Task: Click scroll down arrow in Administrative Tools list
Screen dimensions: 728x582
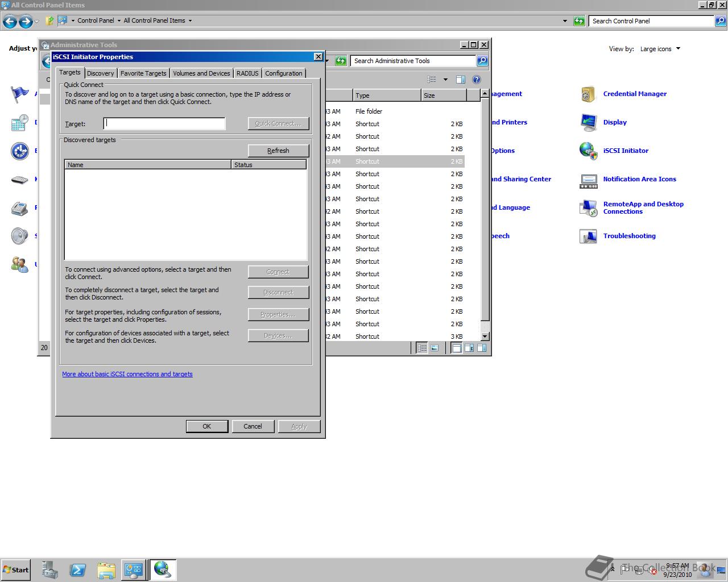Action: [x=485, y=336]
